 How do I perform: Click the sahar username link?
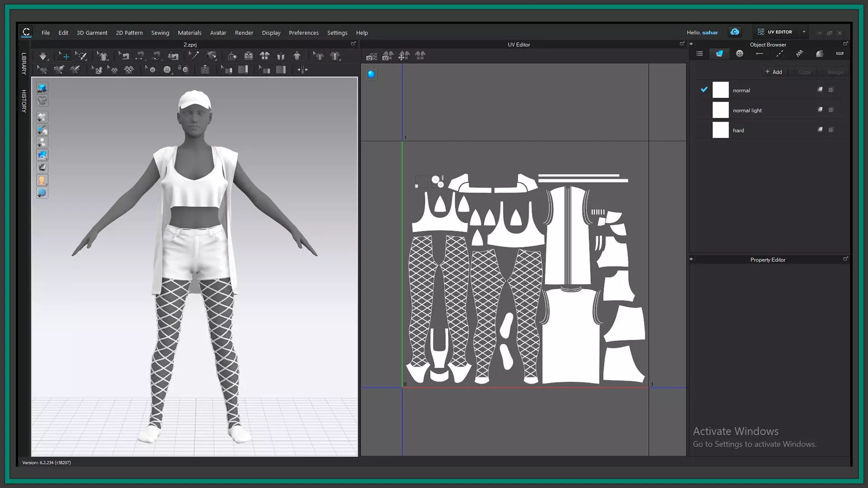pos(710,33)
